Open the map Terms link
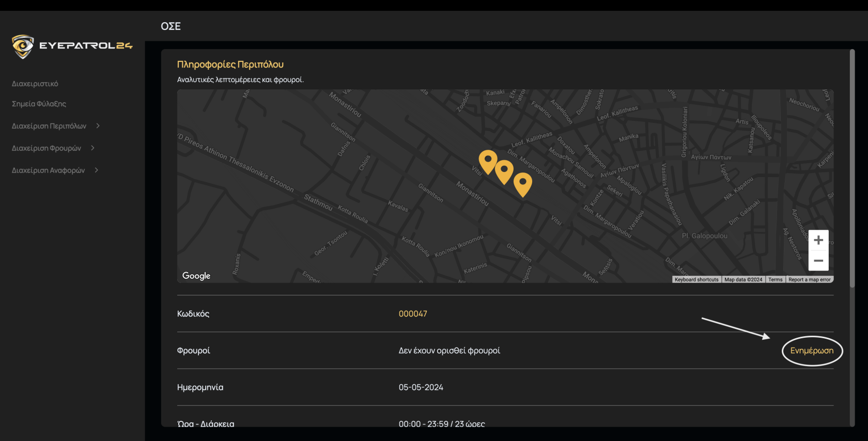This screenshot has height=441, width=868. tap(775, 280)
